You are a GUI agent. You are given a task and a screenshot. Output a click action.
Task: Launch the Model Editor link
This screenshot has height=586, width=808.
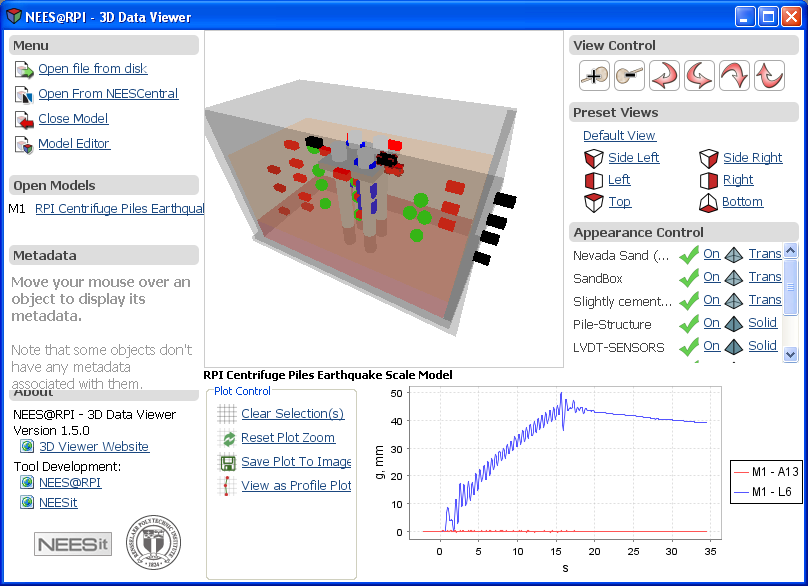pos(74,144)
